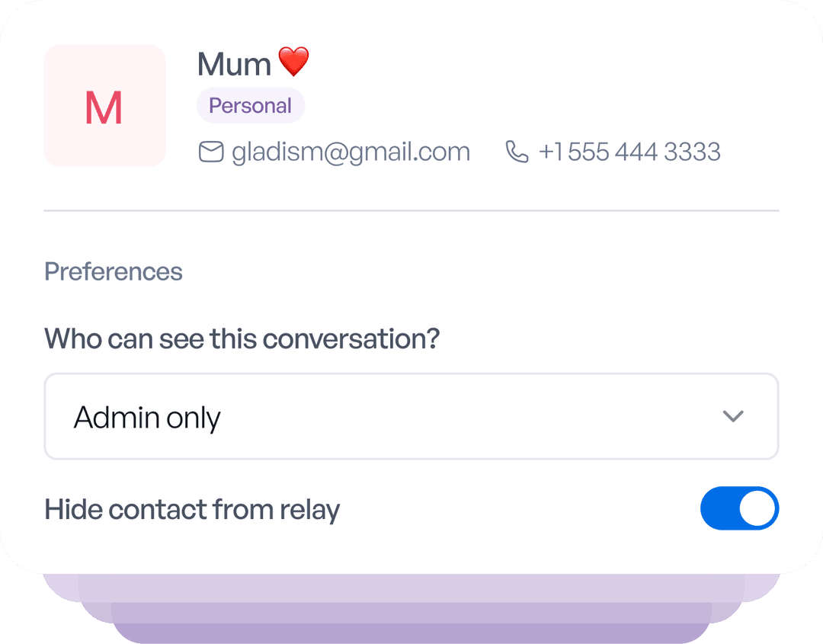Expand the dropdown chevron arrow
The height and width of the screenshot is (644, 823).
click(x=732, y=417)
